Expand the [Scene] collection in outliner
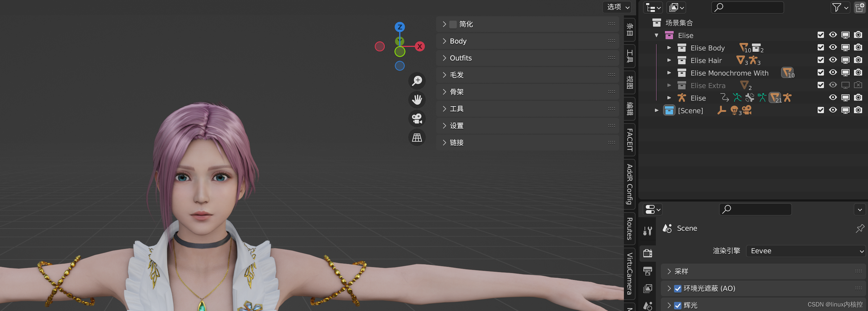The height and width of the screenshot is (311, 868). click(x=656, y=110)
